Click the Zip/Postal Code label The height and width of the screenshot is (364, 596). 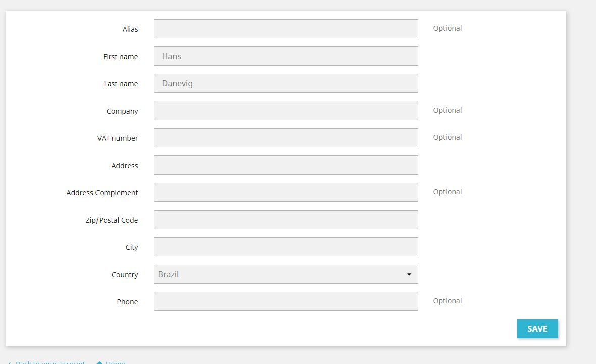coord(112,220)
